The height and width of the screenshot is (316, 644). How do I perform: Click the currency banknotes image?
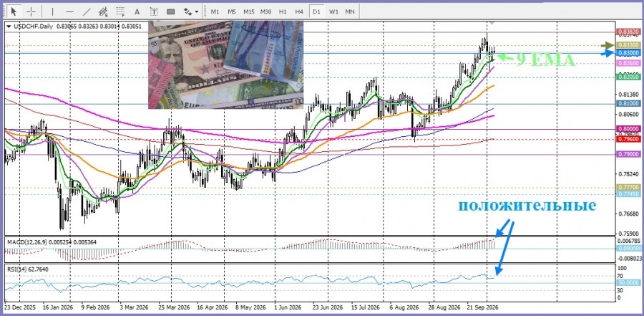225,64
